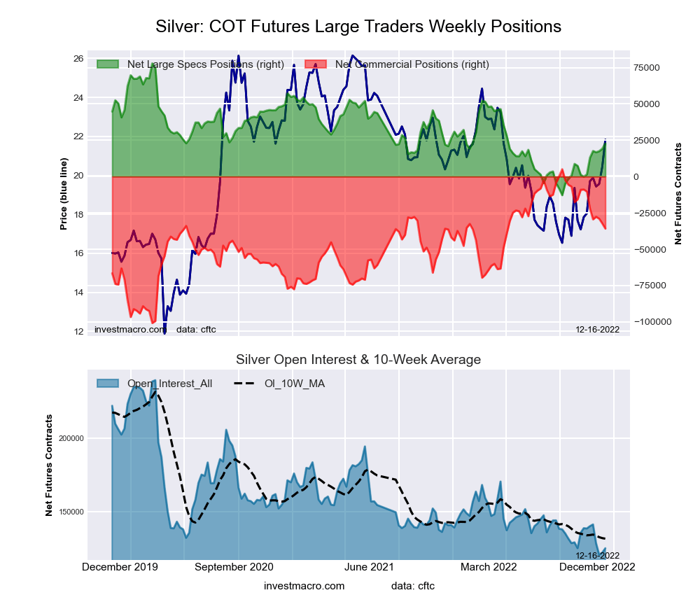Select the September 2020 x-axis label

click(x=234, y=567)
